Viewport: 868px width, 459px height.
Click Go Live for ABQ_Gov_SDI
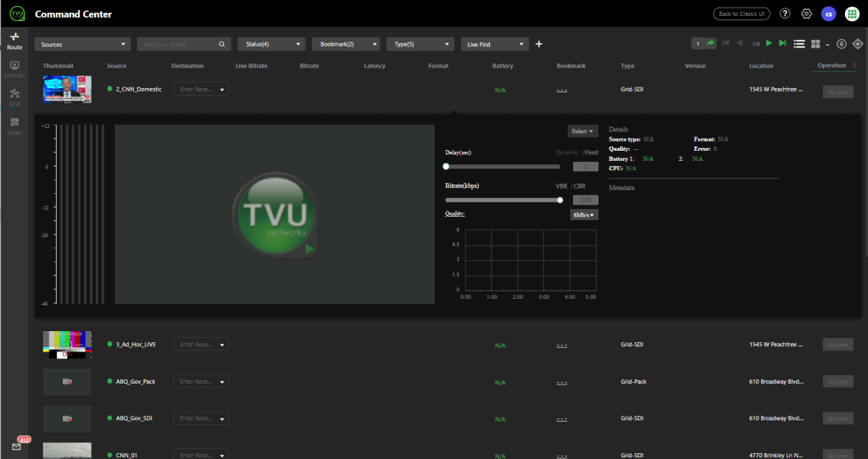[x=837, y=418]
